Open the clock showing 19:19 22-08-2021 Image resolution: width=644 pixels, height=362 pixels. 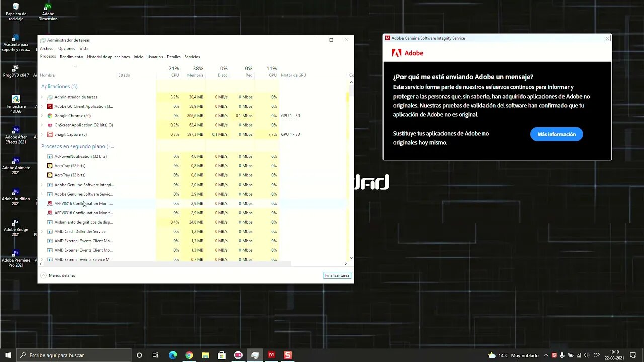[x=614, y=355]
